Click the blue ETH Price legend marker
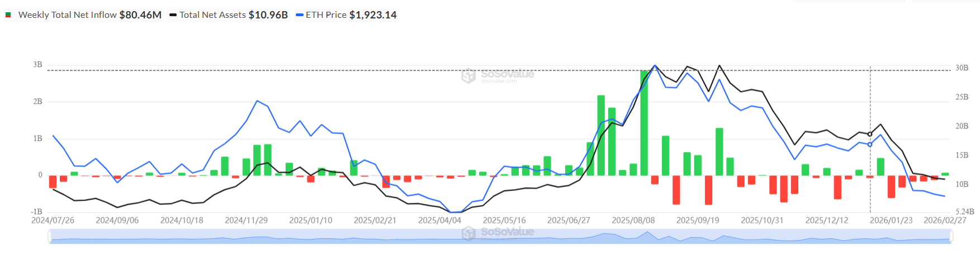Screen dimensions: 980x254 pyautogui.click(x=299, y=15)
